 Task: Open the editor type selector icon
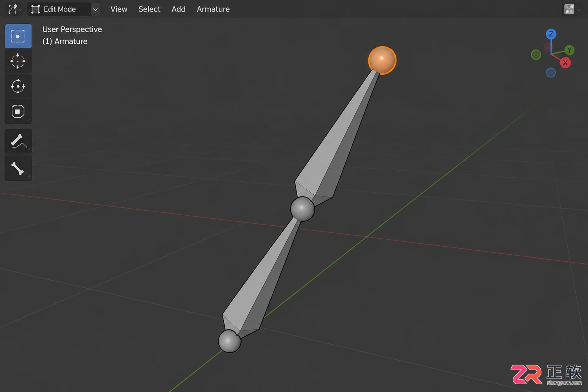pyautogui.click(x=14, y=9)
